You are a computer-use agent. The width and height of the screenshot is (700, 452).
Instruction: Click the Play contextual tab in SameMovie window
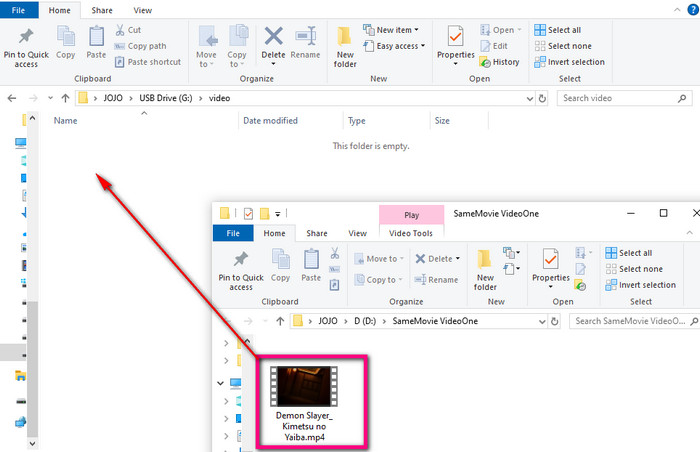click(x=412, y=215)
